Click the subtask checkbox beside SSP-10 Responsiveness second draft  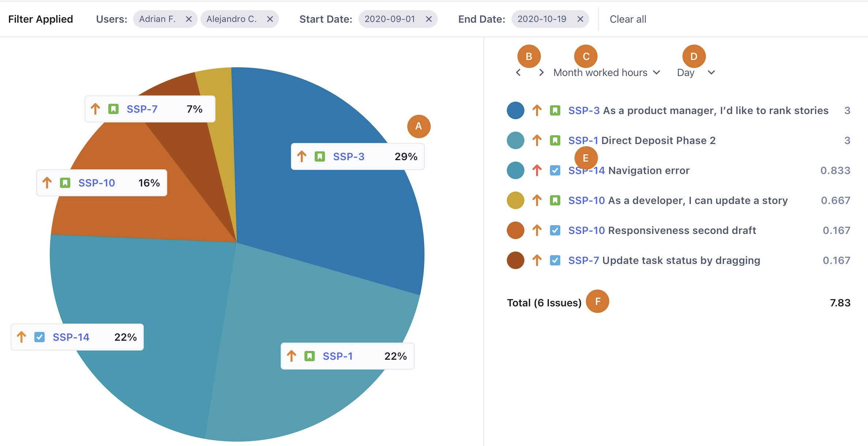555,230
